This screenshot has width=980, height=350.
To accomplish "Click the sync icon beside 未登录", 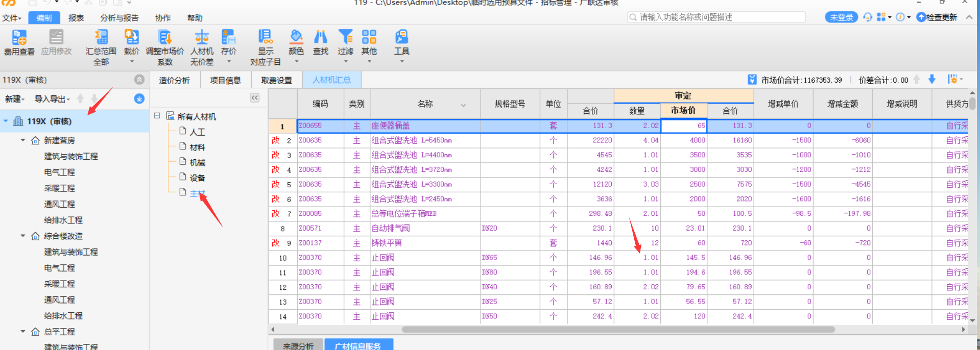I will point(867,17).
